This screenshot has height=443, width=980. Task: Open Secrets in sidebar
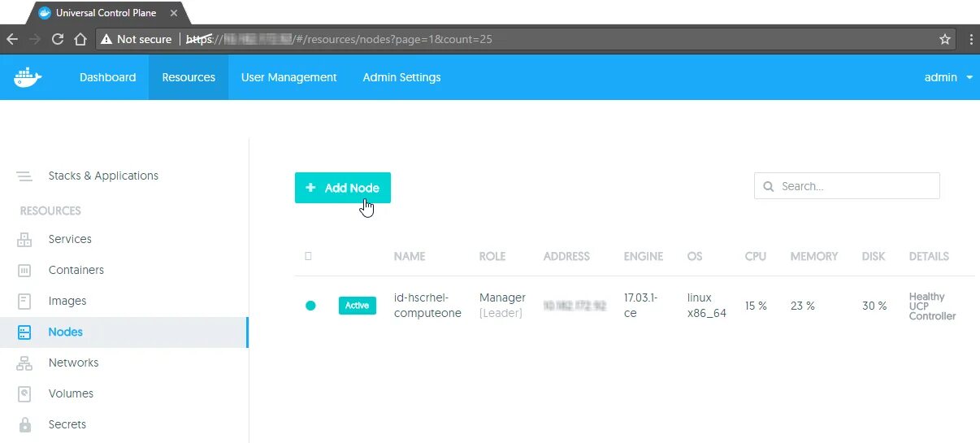click(67, 424)
